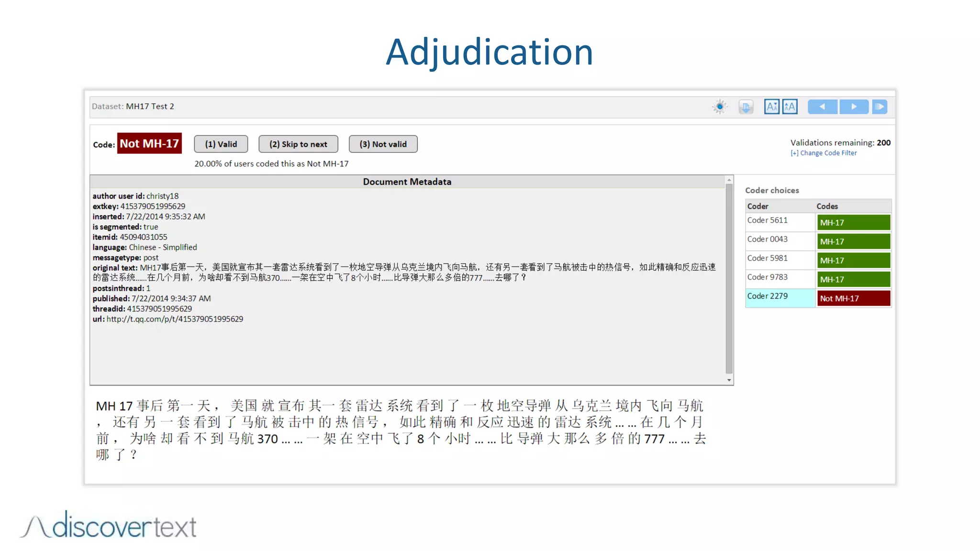Click the 'inserted: 7/22/2014 9:35:32 AM' line
The height and width of the screenshot is (551, 980).
149,217
